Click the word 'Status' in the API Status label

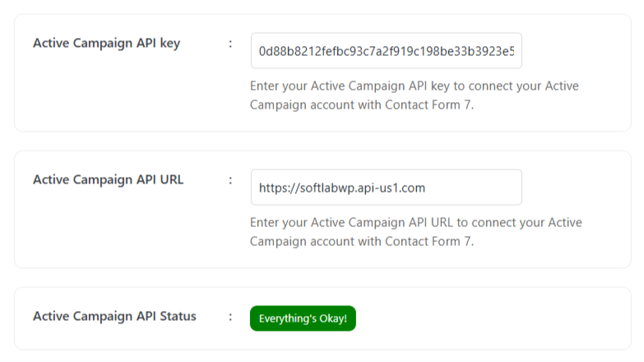point(178,317)
